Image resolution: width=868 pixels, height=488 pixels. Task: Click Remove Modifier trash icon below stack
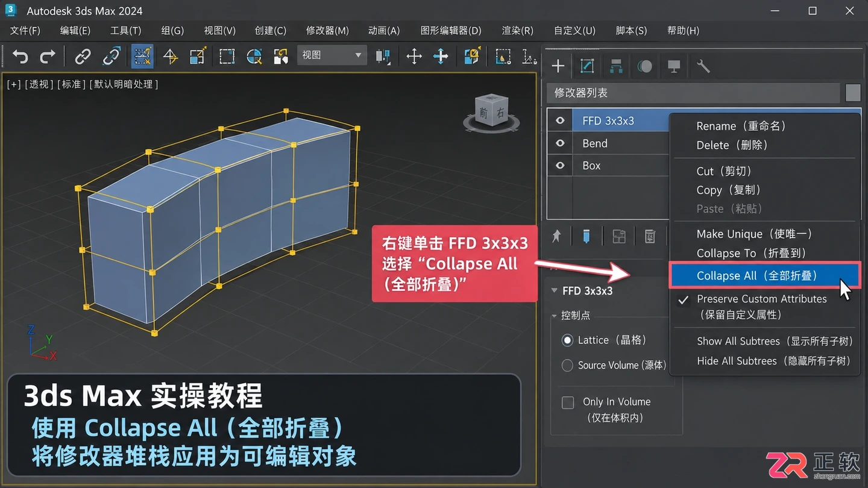point(650,236)
